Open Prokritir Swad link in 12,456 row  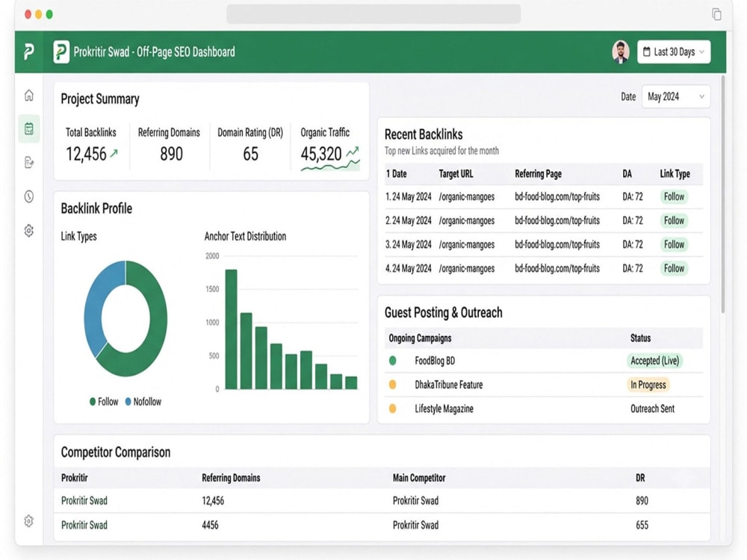84,500
